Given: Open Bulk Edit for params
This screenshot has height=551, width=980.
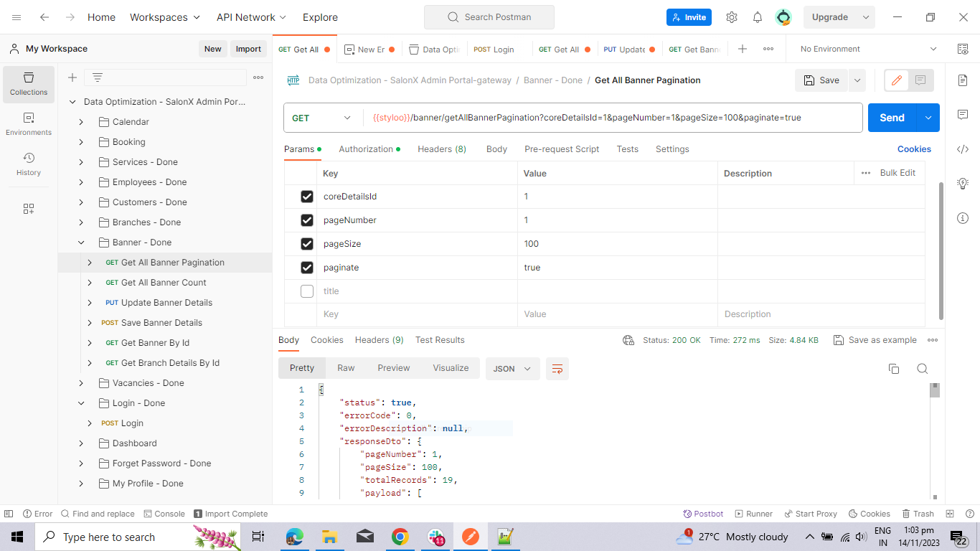Looking at the screenshot, I should (897, 173).
